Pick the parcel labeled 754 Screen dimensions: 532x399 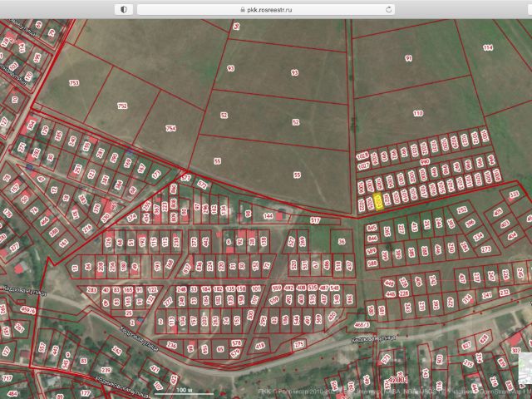click(170, 128)
